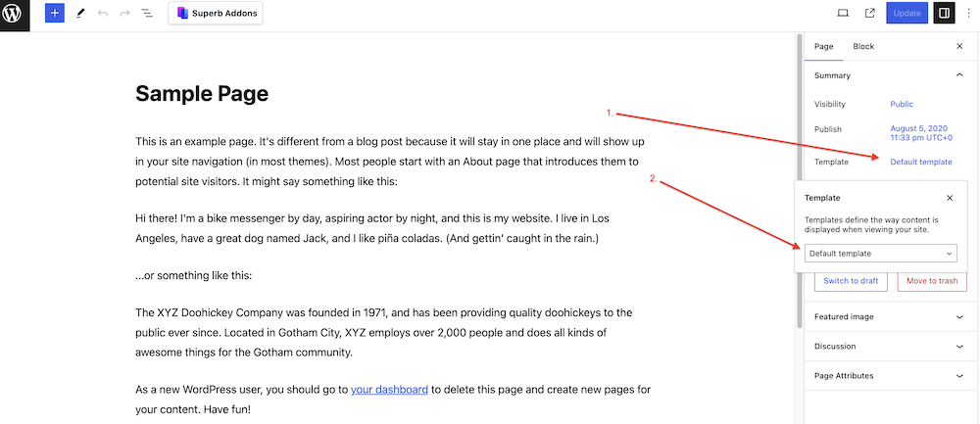Click the Undo arrow
The image size is (980, 424).
[103, 13]
